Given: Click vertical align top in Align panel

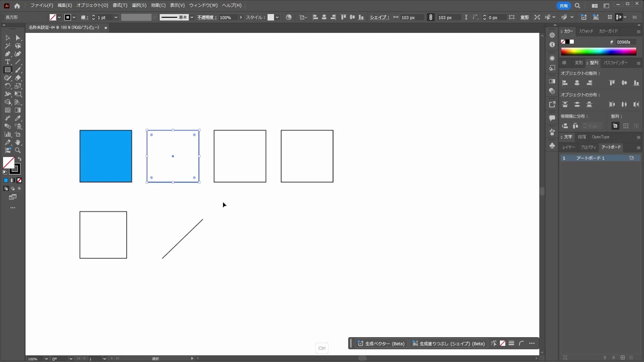Looking at the screenshot, I should coord(612,83).
